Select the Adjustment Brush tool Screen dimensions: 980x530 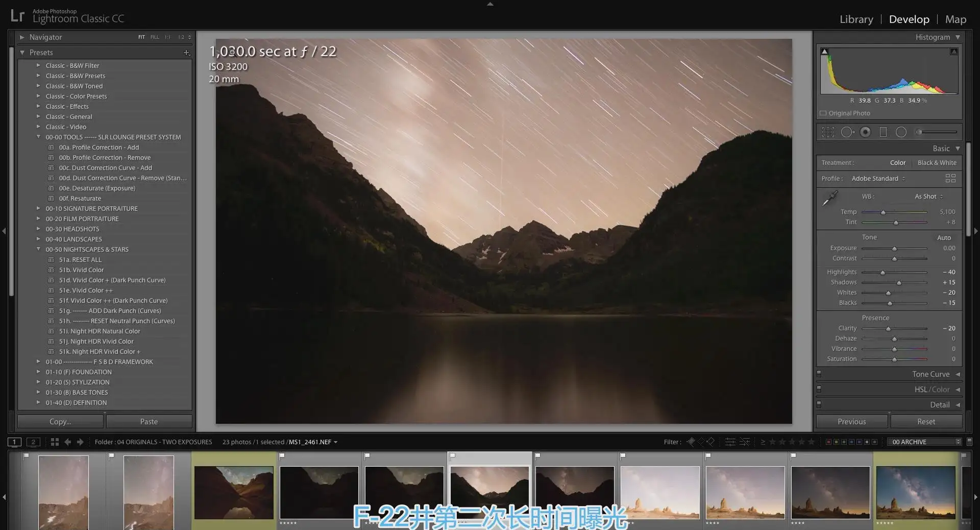click(x=936, y=132)
